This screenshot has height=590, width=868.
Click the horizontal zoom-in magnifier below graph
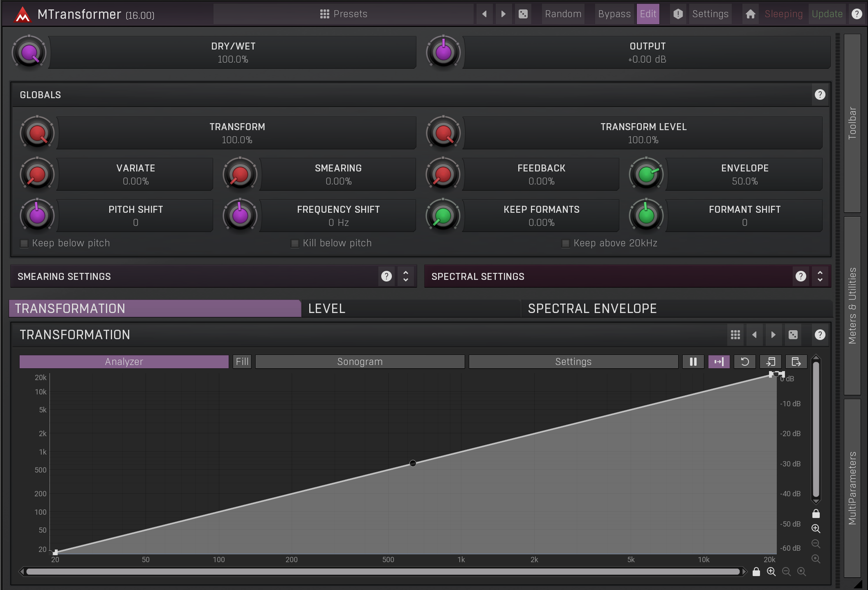click(x=771, y=572)
